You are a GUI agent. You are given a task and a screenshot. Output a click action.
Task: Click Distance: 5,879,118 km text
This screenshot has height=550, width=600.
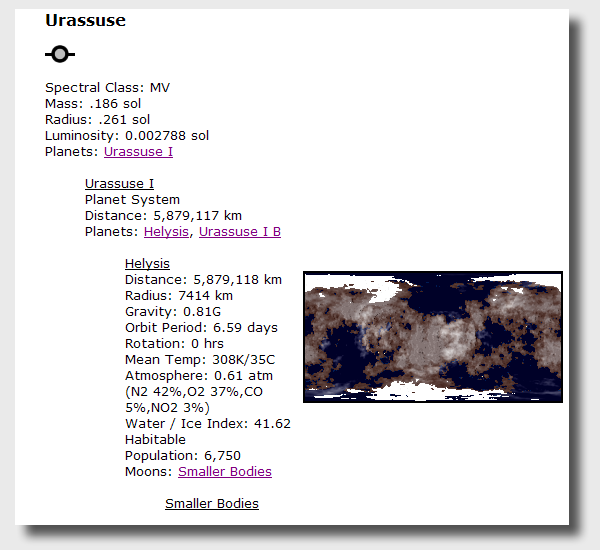pos(204,280)
